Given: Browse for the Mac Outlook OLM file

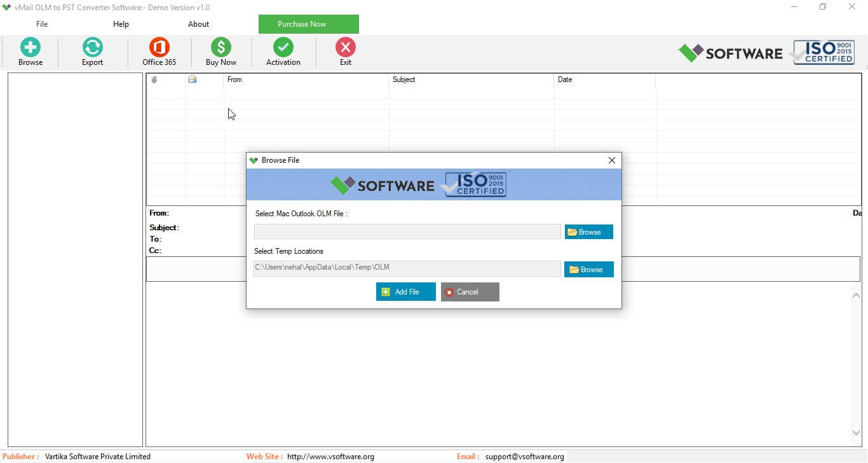Looking at the screenshot, I should pos(589,232).
